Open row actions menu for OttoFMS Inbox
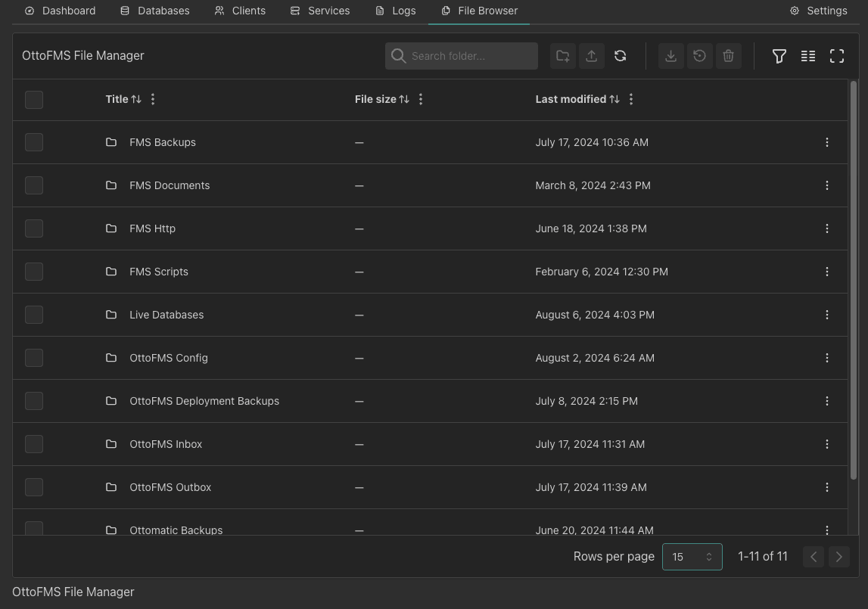868x609 pixels. pos(826,444)
